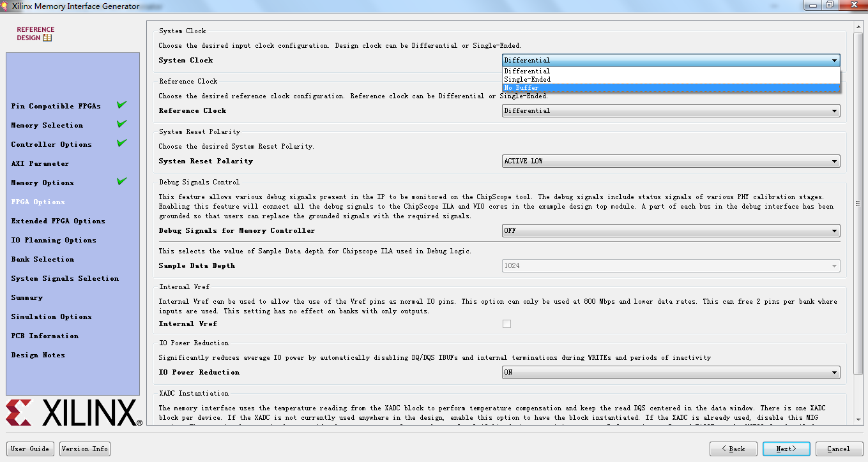Go to Memory Selection step
The width and height of the screenshot is (868, 462).
[x=47, y=125]
